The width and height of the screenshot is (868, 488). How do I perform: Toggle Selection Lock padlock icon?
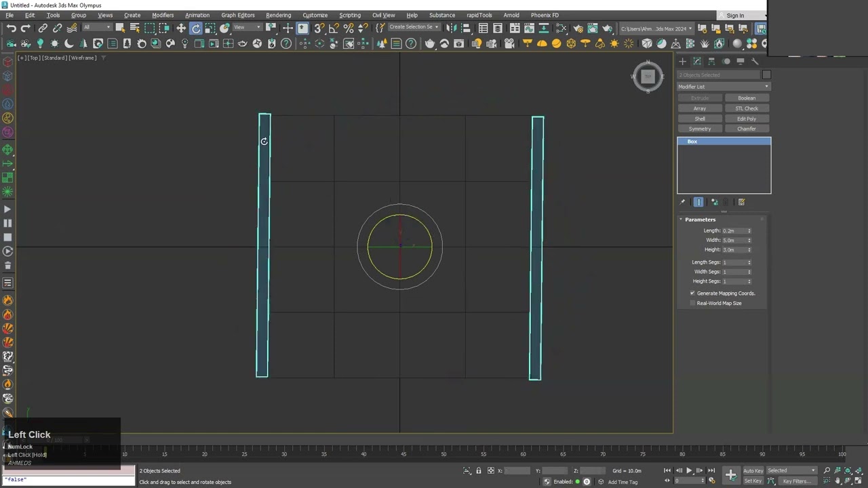[x=479, y=470]
